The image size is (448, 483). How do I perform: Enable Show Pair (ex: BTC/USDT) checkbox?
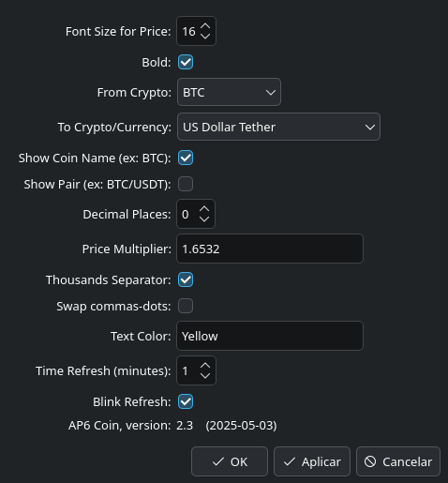click(x=186, y=184)
